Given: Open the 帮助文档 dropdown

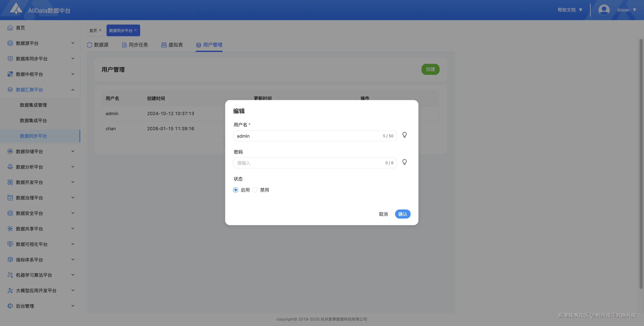Looking at the screenshot, I should tap(570, 10).
